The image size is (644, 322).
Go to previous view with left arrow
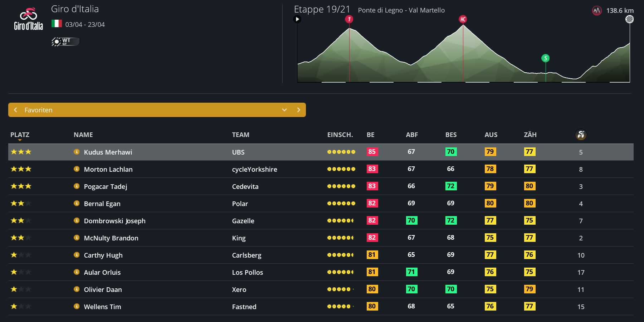pyautogui.click(x=15, y=110)
